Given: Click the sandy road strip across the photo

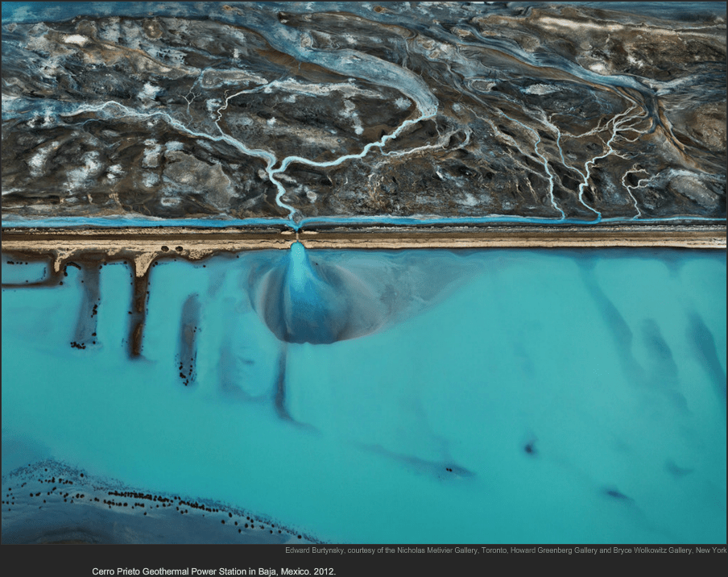Looking at the screenshot, I should point(483,239).
